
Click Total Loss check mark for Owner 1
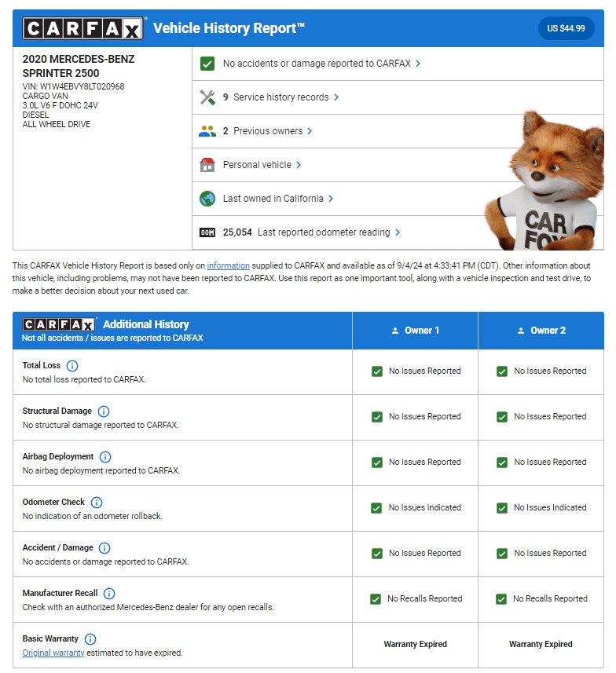(377, 371)
